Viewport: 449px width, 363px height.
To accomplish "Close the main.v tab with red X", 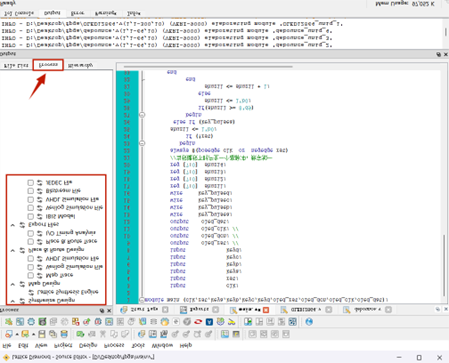I will point(266,310).
